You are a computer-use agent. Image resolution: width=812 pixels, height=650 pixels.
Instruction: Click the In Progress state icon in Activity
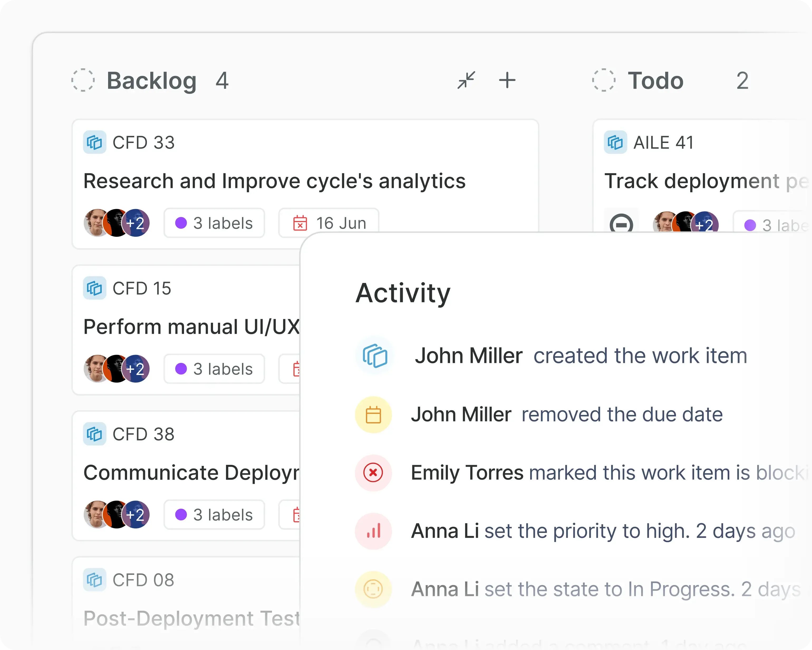click(373, 589)
